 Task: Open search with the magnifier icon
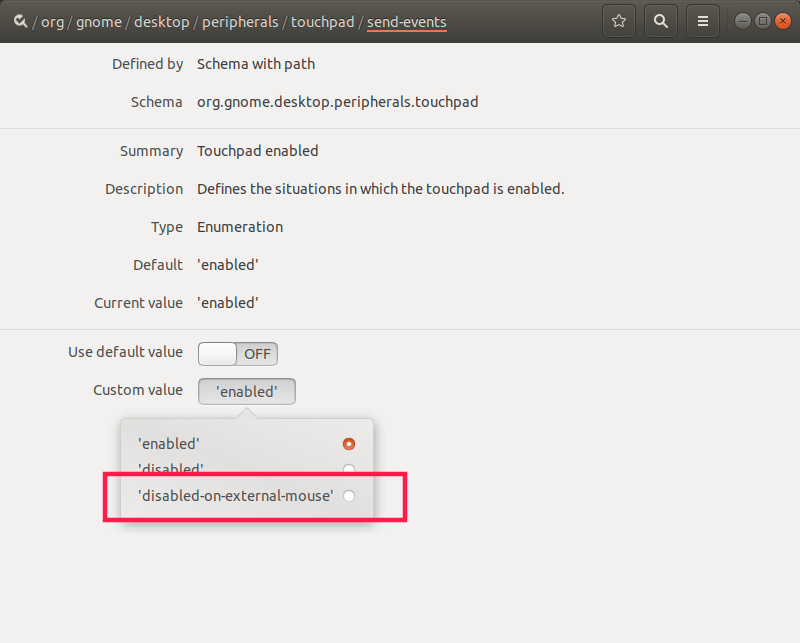660,20
